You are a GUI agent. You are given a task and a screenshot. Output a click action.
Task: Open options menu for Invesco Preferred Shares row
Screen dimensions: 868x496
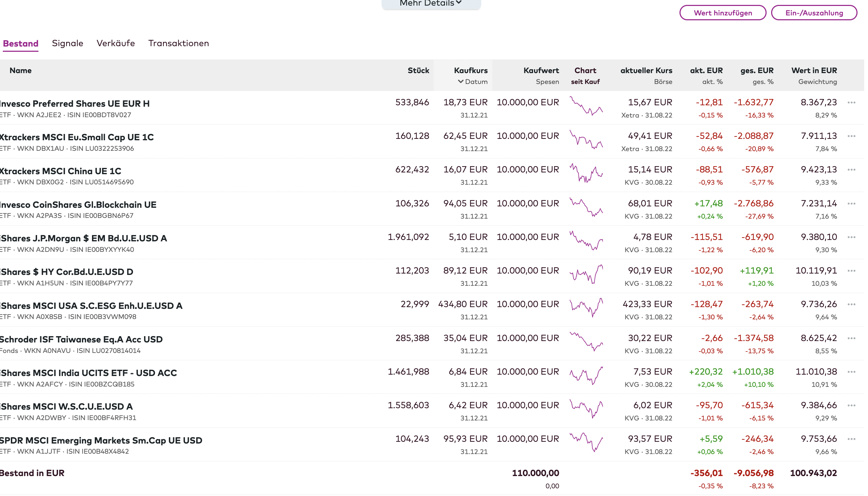851,102
